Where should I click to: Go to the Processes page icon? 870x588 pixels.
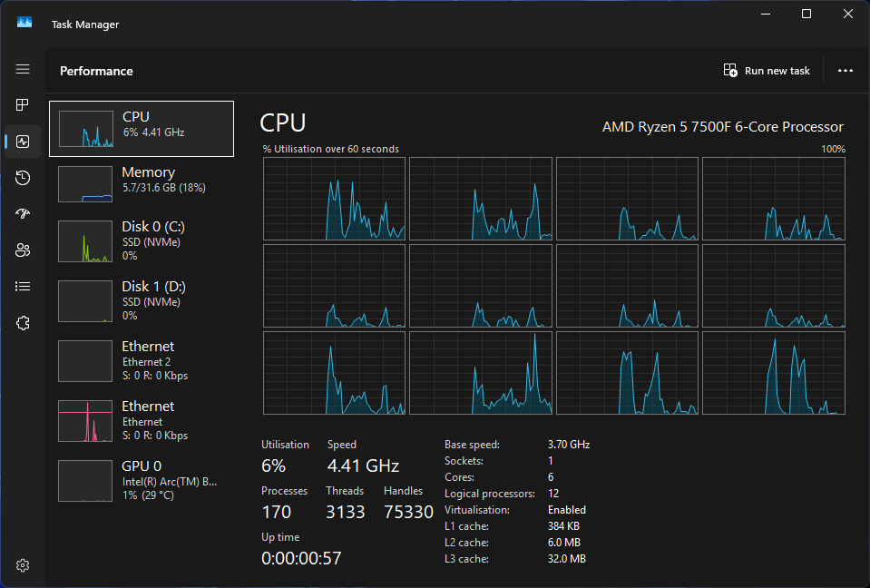coord(23,105)
